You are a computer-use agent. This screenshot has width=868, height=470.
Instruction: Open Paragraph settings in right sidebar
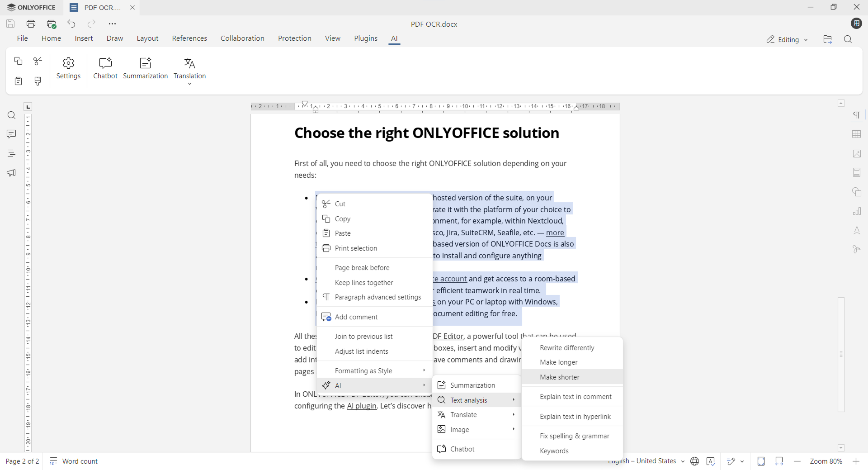click(x=857, y=115)
